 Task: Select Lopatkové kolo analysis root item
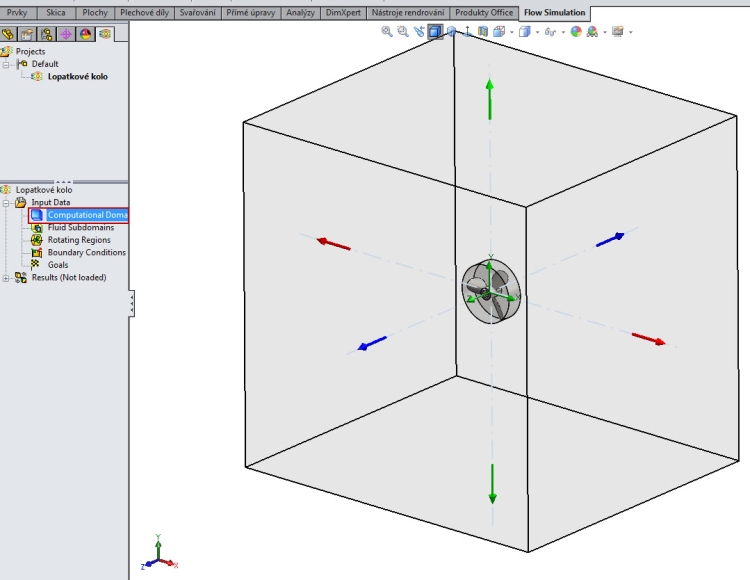point(44,190)
